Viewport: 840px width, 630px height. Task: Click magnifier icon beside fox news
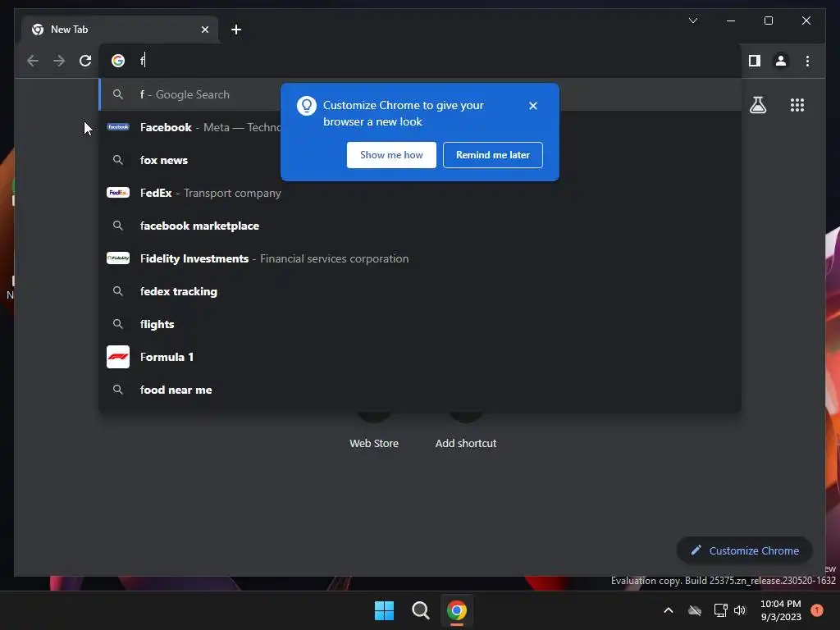118,160
